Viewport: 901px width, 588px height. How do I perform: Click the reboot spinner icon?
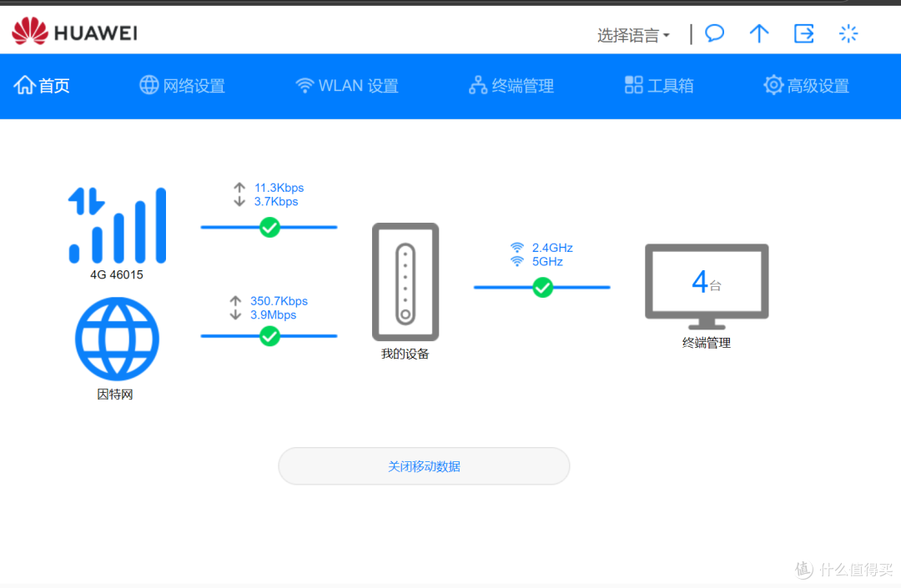(848, 33)
